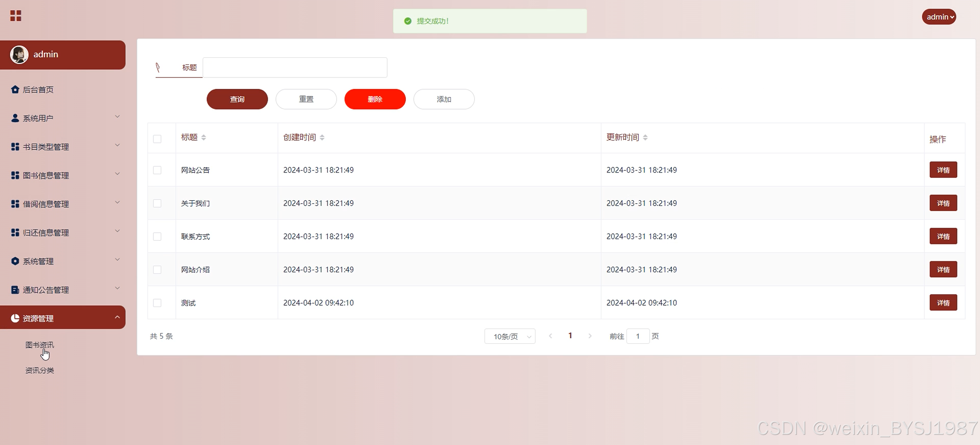This screenshot has height=445, width=980.
Task: Expand 图书信息管理 chevron
Action: pos(117,174)
